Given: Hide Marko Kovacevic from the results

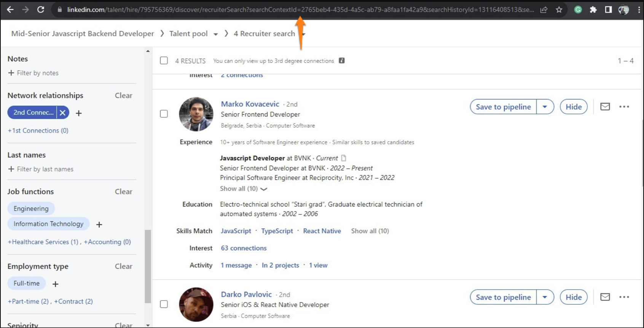Looking at the screenshot, I should pos(573,107).
